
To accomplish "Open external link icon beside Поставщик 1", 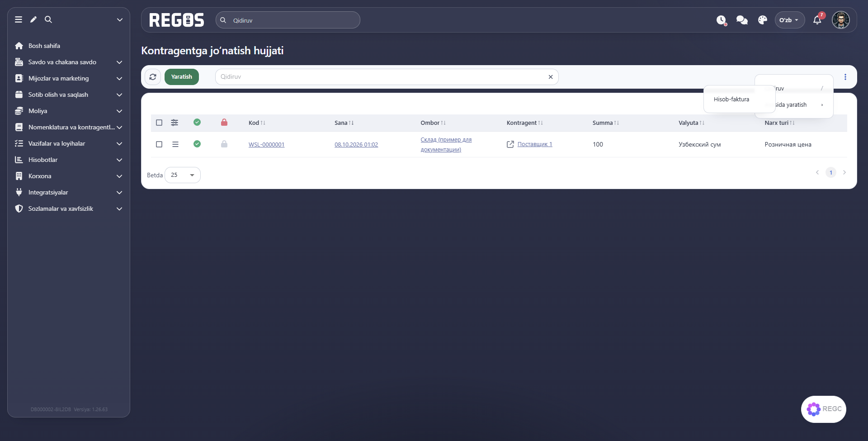I will point(510,144).
